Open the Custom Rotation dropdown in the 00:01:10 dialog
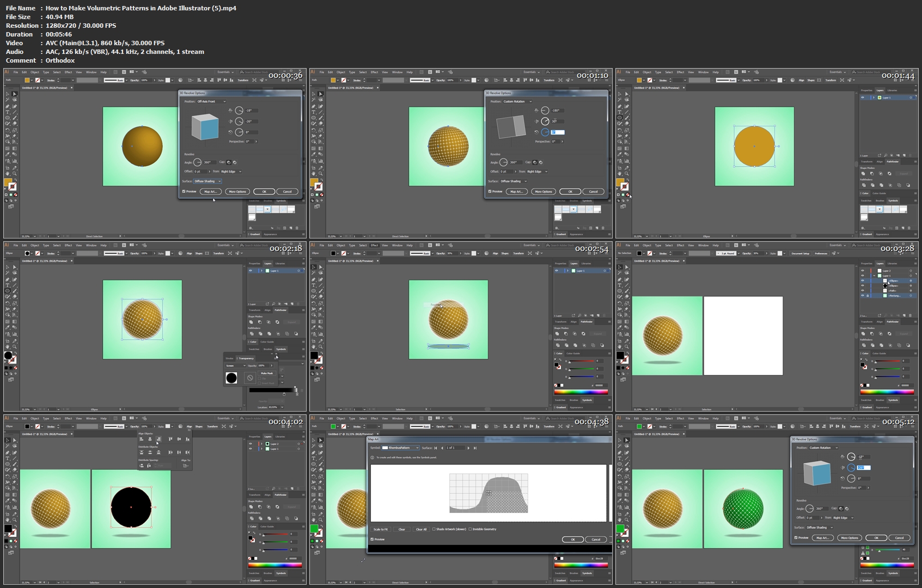Viewport: 922px width, 588px height. tap(517, 101)
